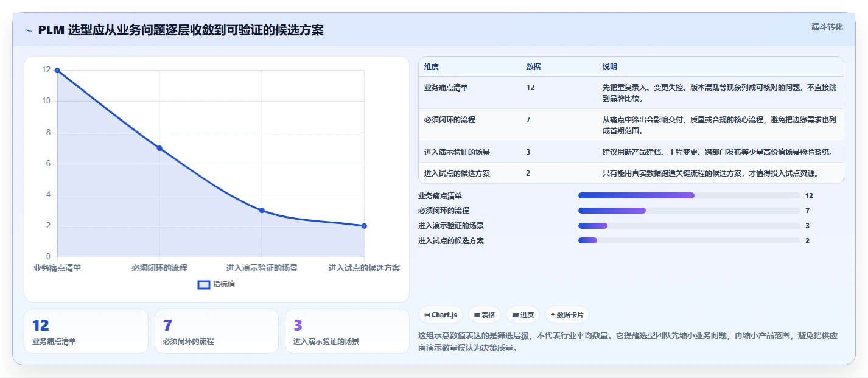Select the 进度 tag
This screenshot has height=378, width=868.
pos(523,315)
